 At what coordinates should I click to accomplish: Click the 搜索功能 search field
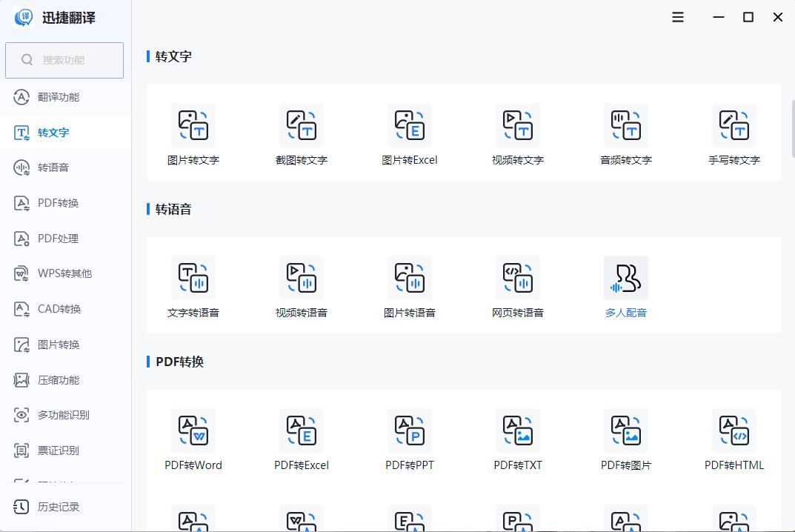point(64,60)
